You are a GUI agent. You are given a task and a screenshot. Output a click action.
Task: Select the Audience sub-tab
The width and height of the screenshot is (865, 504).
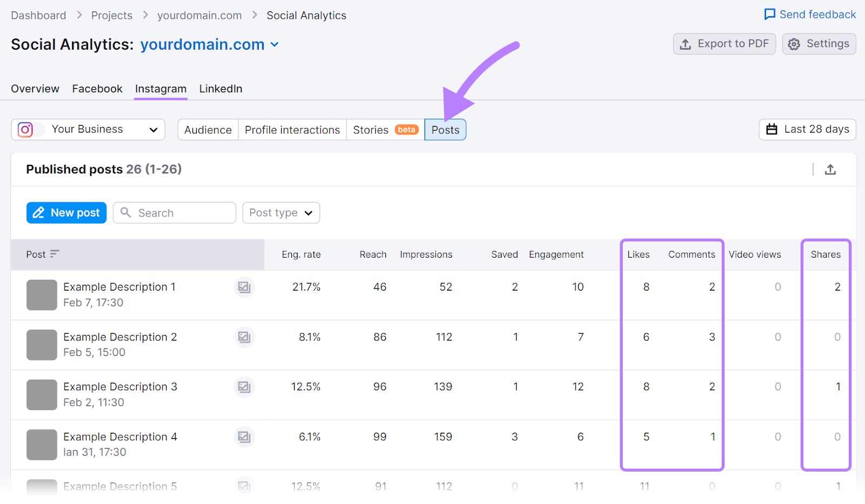(x=208, y=130)
